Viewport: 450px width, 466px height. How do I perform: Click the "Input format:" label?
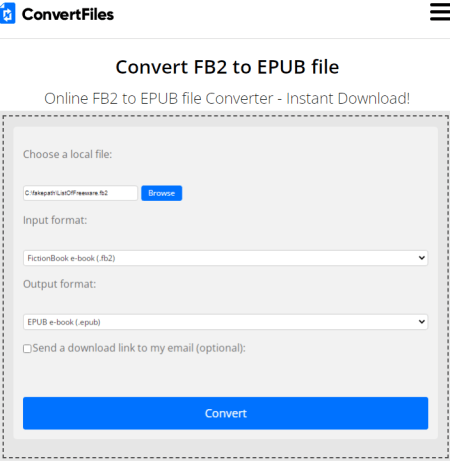(x=55, y=220)
